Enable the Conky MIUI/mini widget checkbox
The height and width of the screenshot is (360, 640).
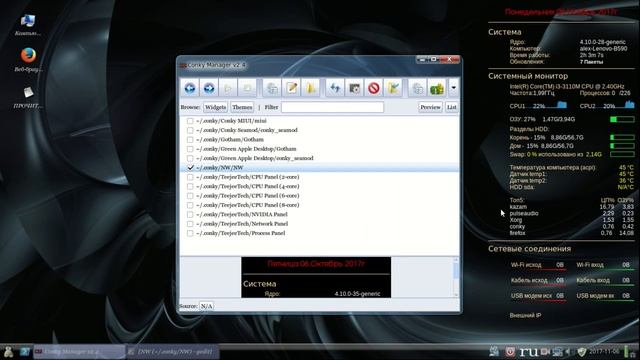click(x=190, y=121)
